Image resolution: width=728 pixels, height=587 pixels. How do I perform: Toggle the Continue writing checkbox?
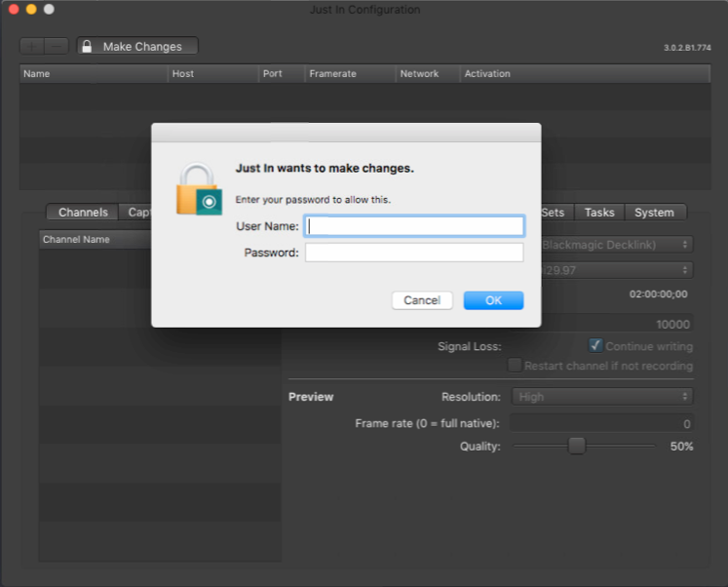coord(595,345)
